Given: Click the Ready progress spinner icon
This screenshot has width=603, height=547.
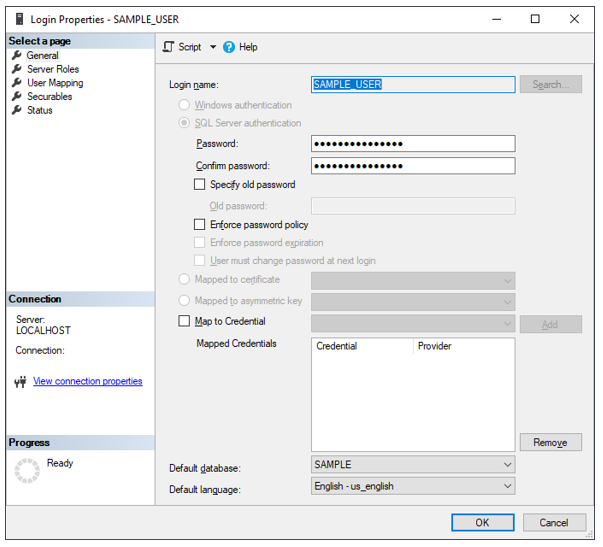Looking at the screenshot, I should (x=27, y=470).
